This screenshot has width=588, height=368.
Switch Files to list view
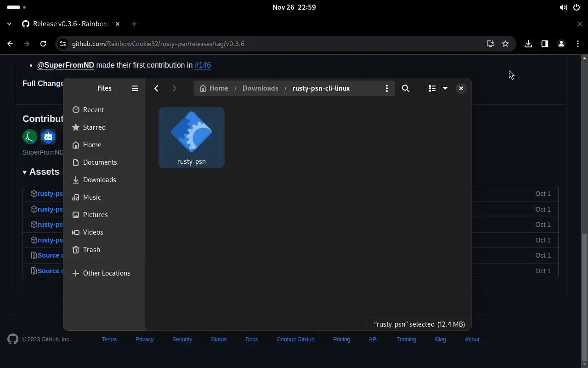(432, 88)
